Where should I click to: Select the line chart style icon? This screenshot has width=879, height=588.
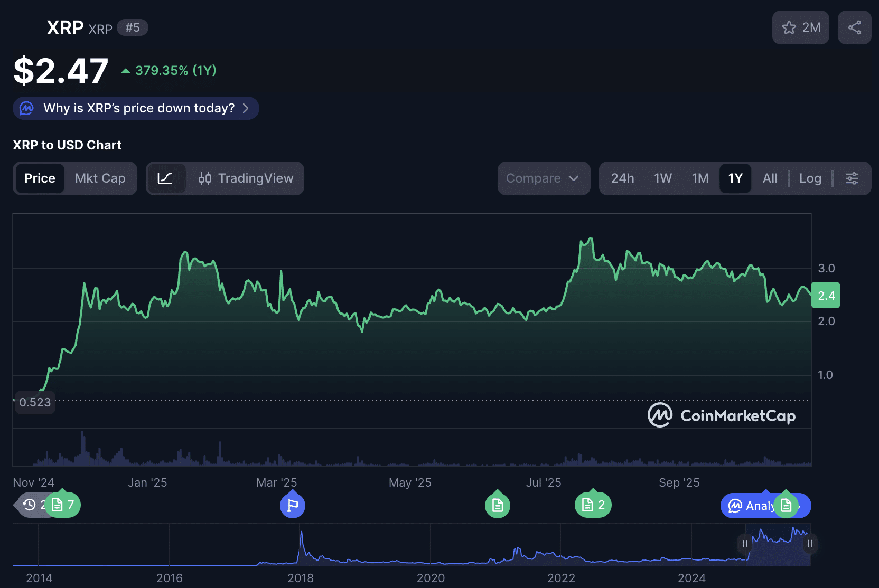[x=167, y=178]
